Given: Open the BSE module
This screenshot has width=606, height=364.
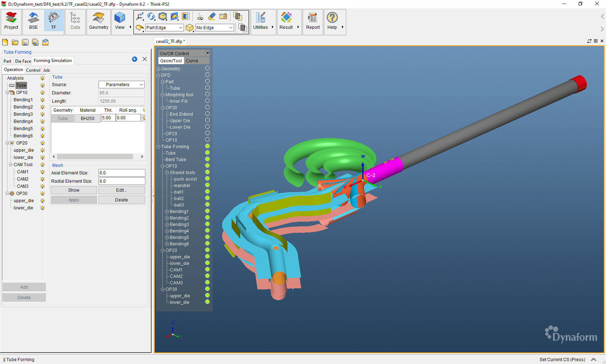Looking at the screenshot, I should [33, 22].
